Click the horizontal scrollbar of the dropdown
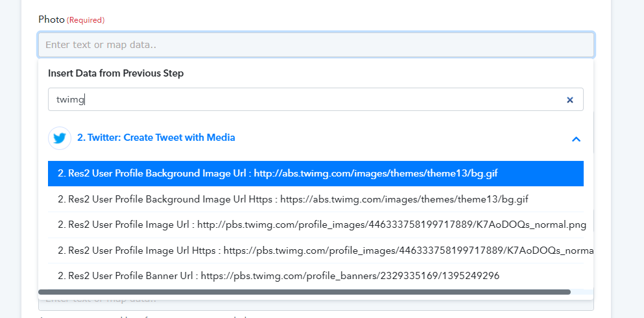The height and width of the screenshot is (318, 644). [x=304, y=291]
